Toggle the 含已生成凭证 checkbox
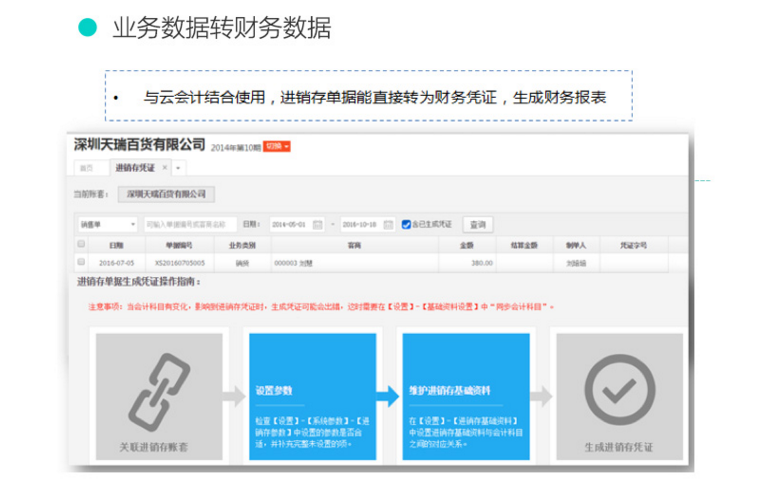This screenshot has width=758, height=503. coord(406,224)
